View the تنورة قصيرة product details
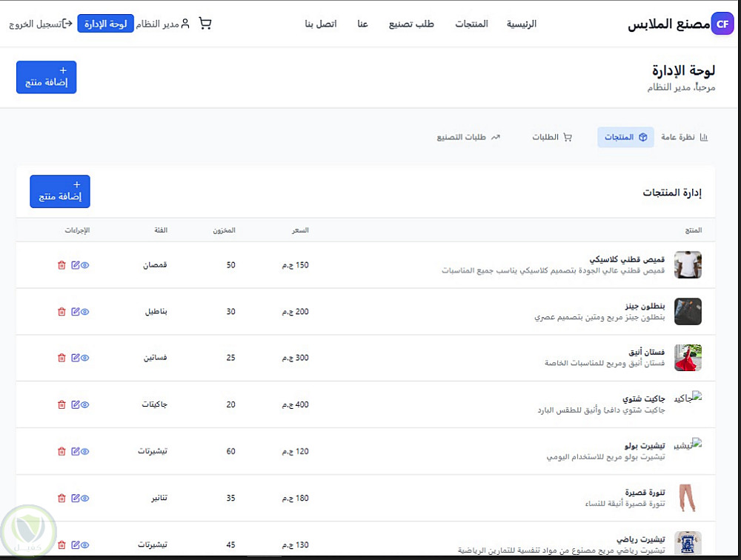 [x=84, y=498]
